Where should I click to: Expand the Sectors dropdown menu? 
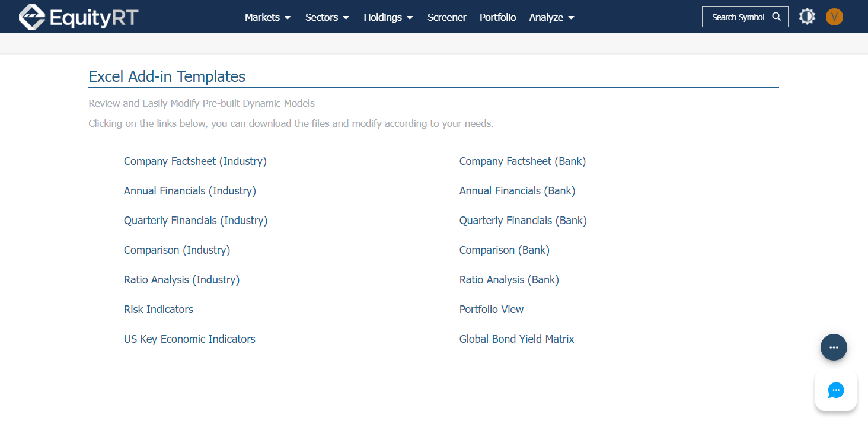point(327,17)
